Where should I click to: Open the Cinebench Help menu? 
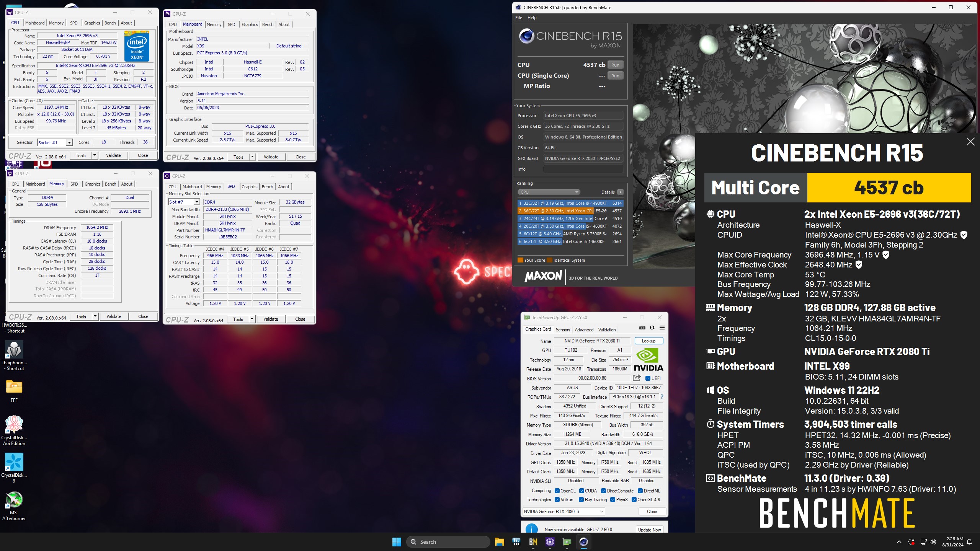pyautogui.click(x=532, y=18)
